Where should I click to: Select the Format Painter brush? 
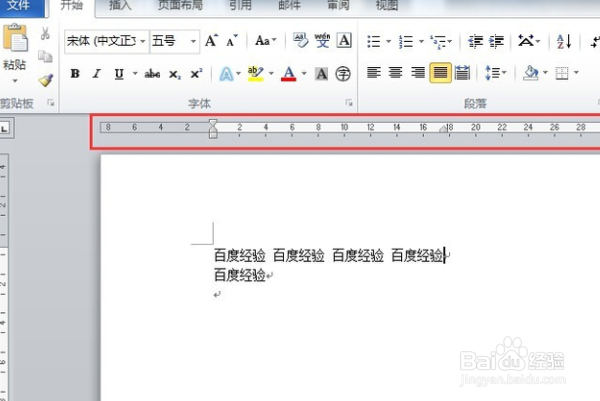pos(46,80)
